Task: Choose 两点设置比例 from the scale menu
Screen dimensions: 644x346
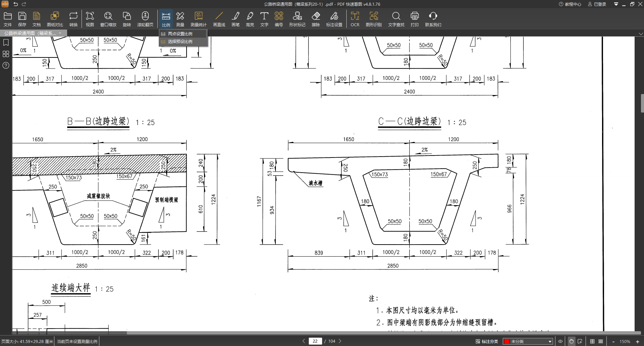Action: tap(180, 34)
